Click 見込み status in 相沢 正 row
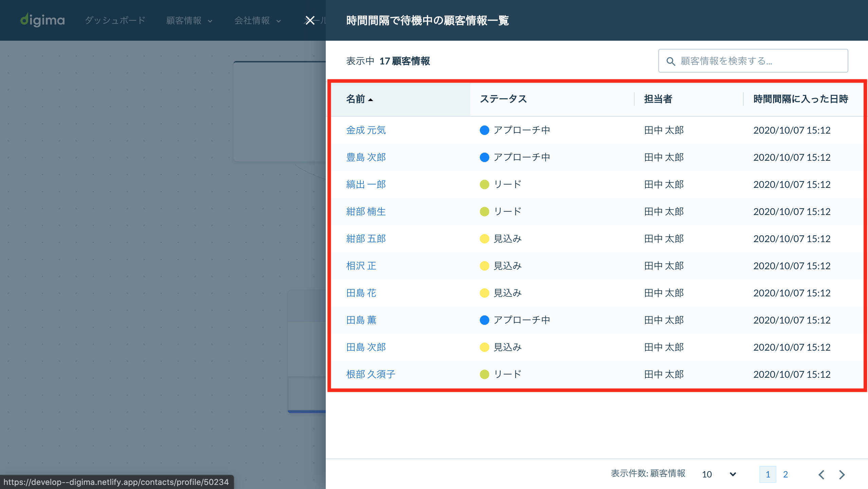 point(508,266)
